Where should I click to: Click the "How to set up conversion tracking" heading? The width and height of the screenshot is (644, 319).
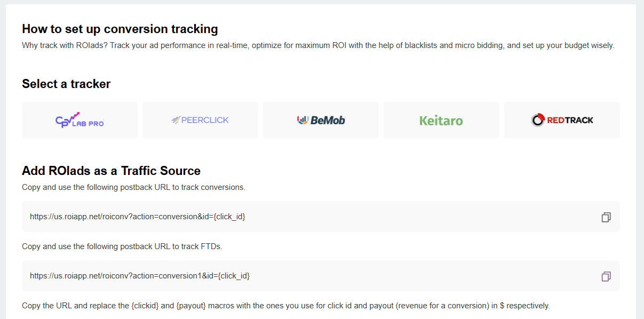(x=120, y=29)
